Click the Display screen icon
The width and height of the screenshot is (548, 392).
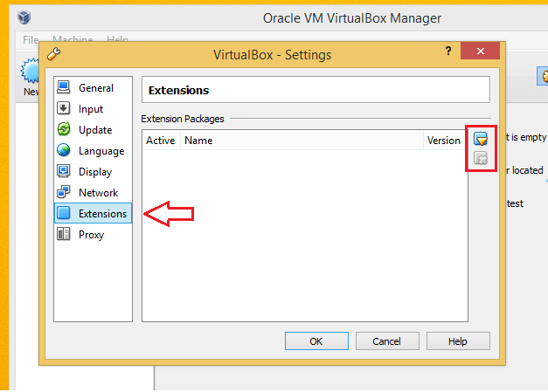(x=64, y=171)
